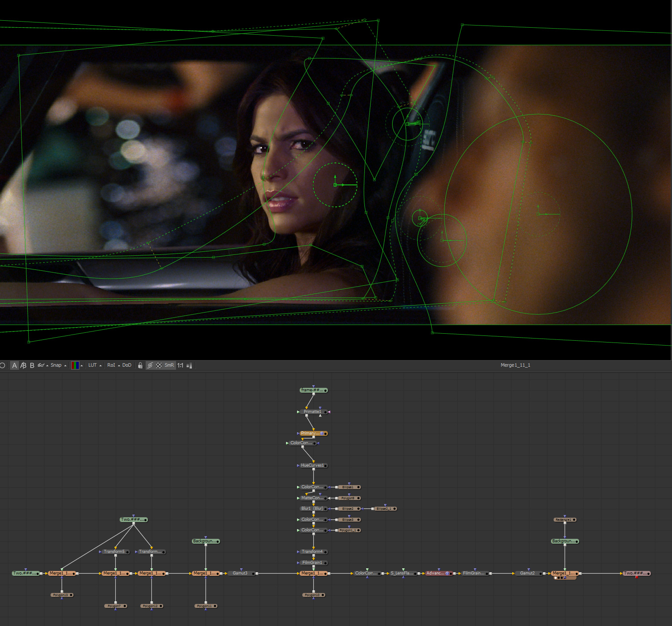Open RoI options dropdown arrow
Viewport: 672px width, 626px height.
(x=119, y=366)
